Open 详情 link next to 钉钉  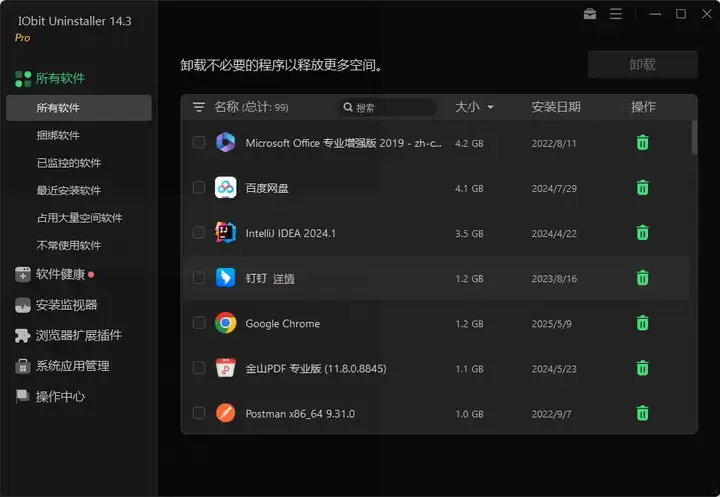[x=284, y=279]
